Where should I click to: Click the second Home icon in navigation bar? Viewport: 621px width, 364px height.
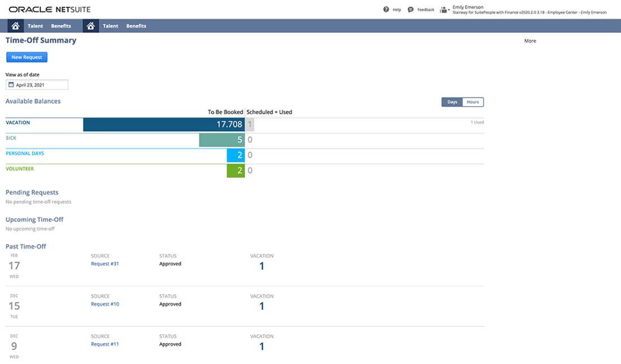[x=91, y=26]
